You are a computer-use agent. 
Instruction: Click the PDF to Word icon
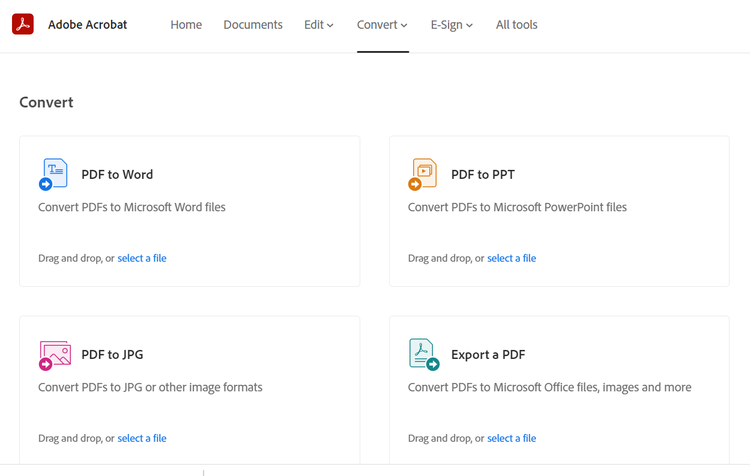(54, 174)
